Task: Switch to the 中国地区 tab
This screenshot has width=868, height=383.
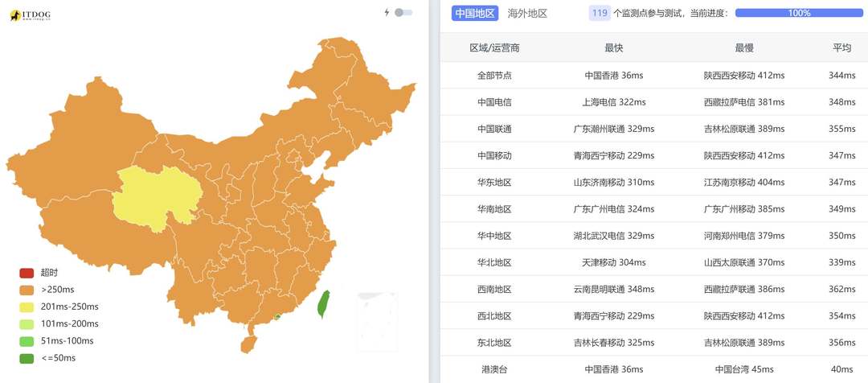Action: (475, 14)
